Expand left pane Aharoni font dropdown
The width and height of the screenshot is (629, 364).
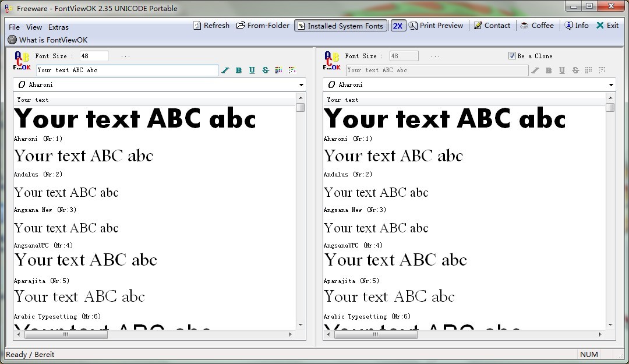301,85
